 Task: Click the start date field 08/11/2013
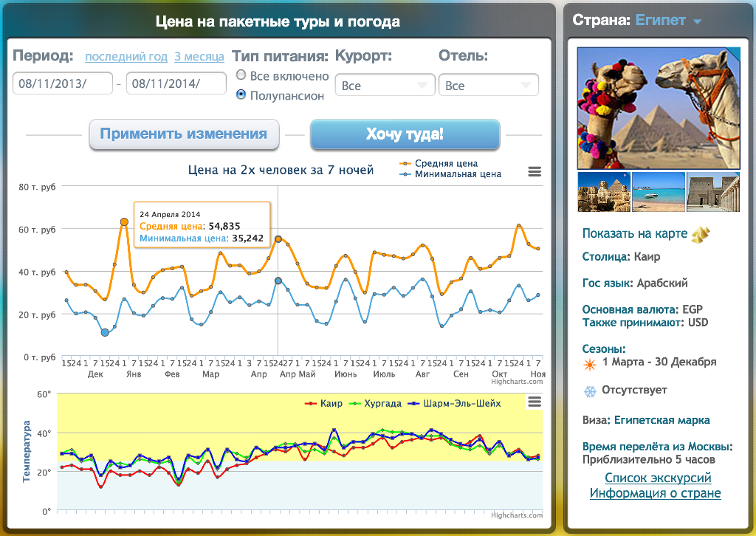click(x=62, y=83)
